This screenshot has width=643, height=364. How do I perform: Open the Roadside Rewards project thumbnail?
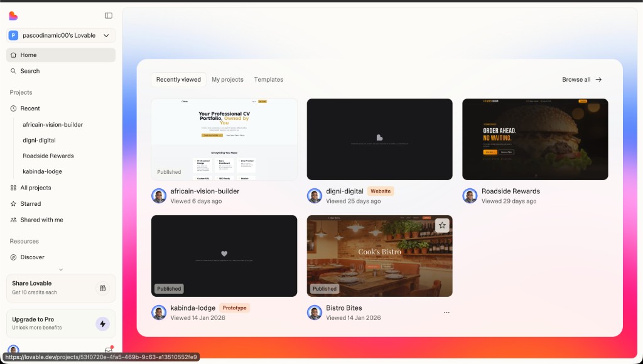coord(535,139)
